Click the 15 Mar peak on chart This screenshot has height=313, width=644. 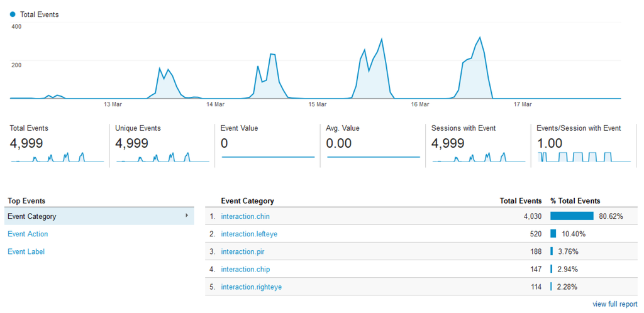(382, 40)
